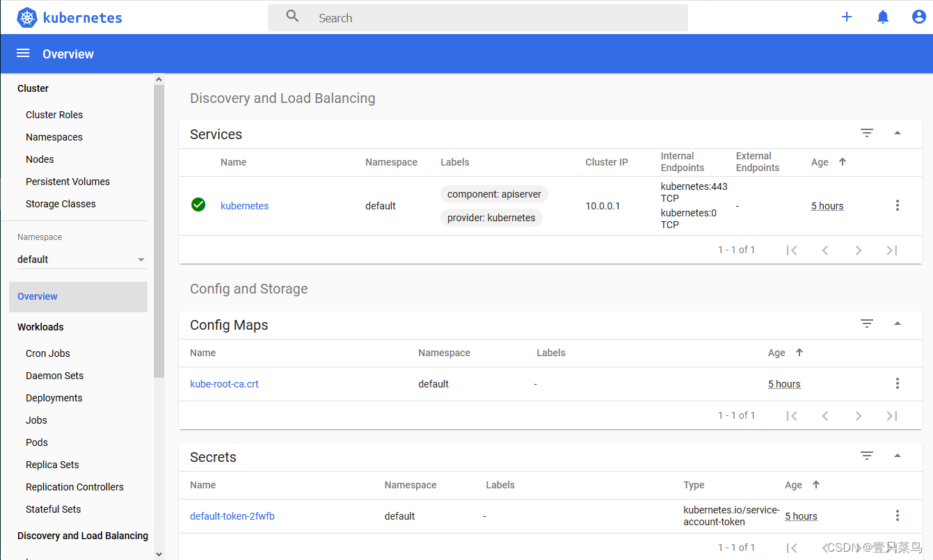Open Cron Jobs in sidebar
Image resolution: width=933 pixels, height=560 pixels.
coord(48,353)
